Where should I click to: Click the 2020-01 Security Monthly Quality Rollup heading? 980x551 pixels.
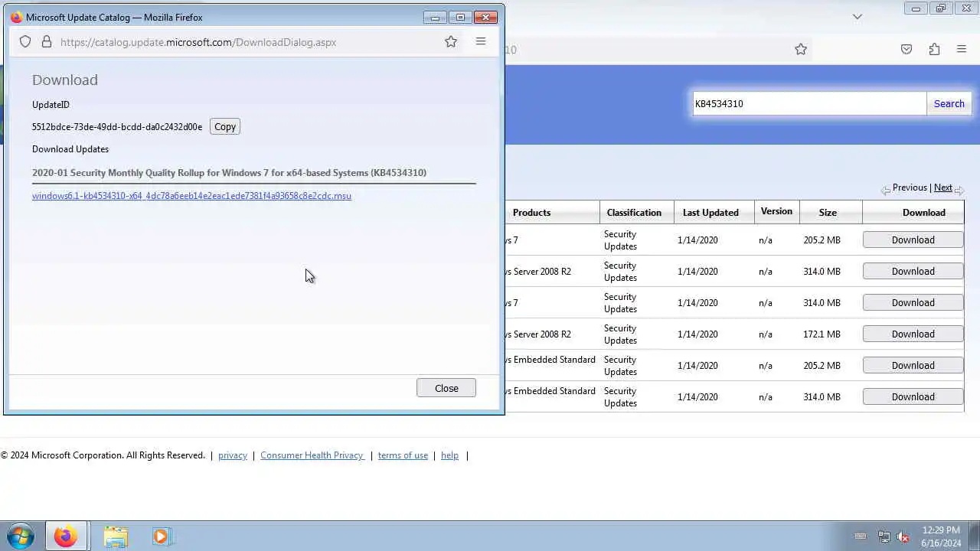pyautogui.click(x=229, y=173)
